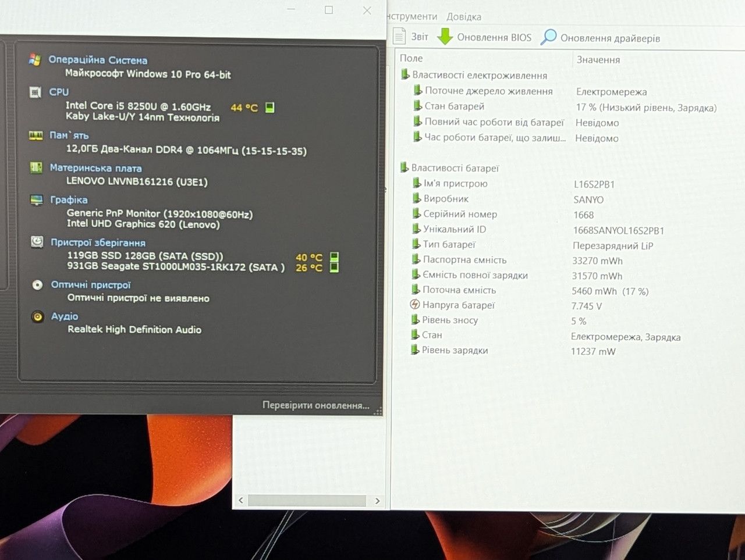Screen dimensions: 745x560
Task: Select the Властивості батареї group row
Action: 455,168
